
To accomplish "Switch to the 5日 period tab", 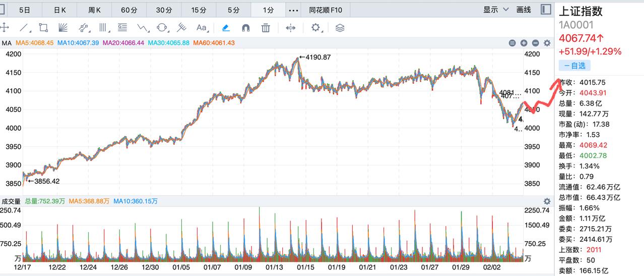I will click(x=24, y=10).
